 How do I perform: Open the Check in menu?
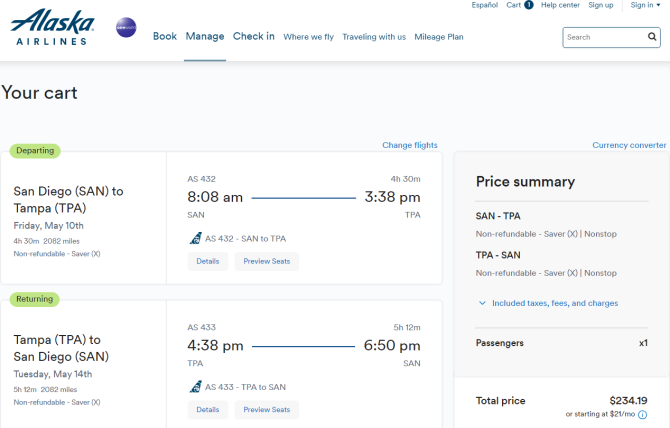[253, 36]
